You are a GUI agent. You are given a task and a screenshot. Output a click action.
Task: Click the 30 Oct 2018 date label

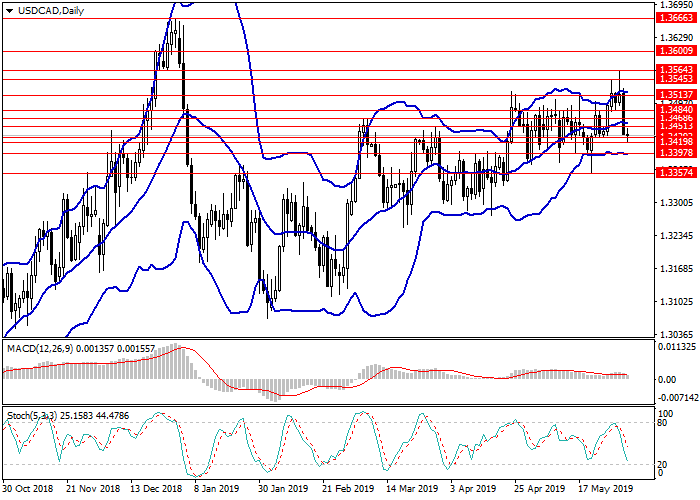pyautogui.click(x=27, y=490)
